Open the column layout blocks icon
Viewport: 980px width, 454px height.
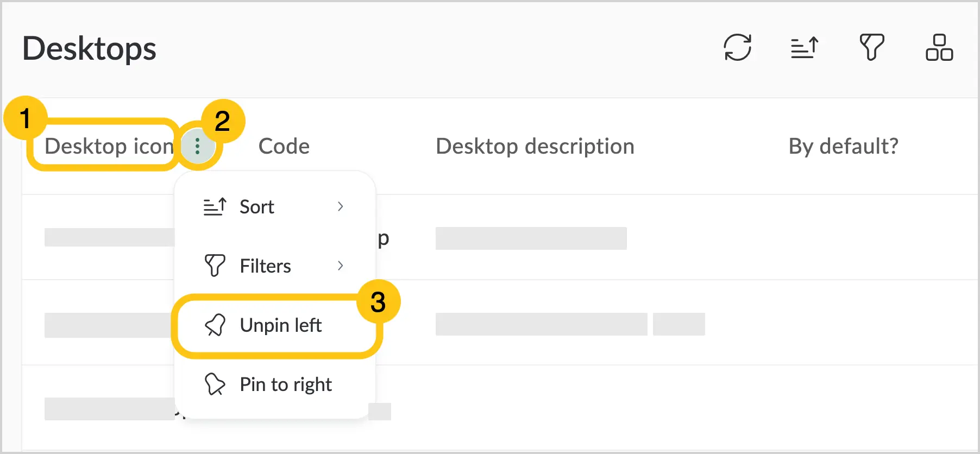click(x=939, y=47)
